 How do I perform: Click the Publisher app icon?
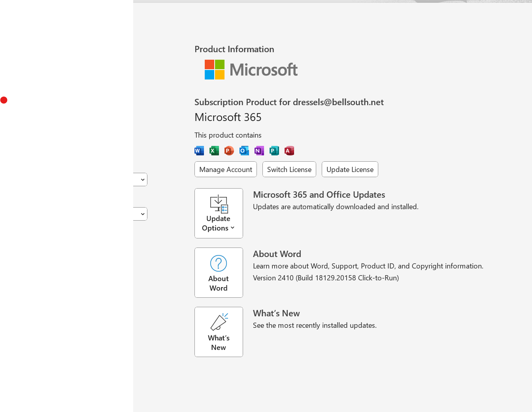coord(274,151)
